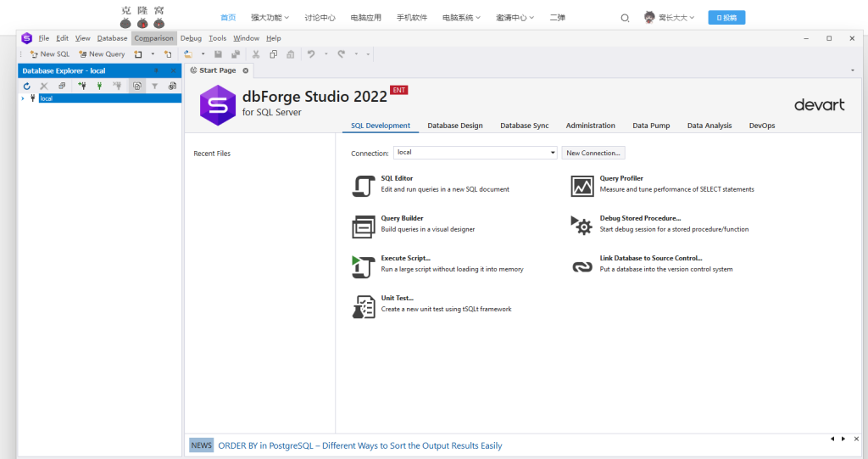The height and width of the screenshot is (459, 868).
Task: Click the Delete X icon in Database Explorer
Action: [x=44, y=86]
